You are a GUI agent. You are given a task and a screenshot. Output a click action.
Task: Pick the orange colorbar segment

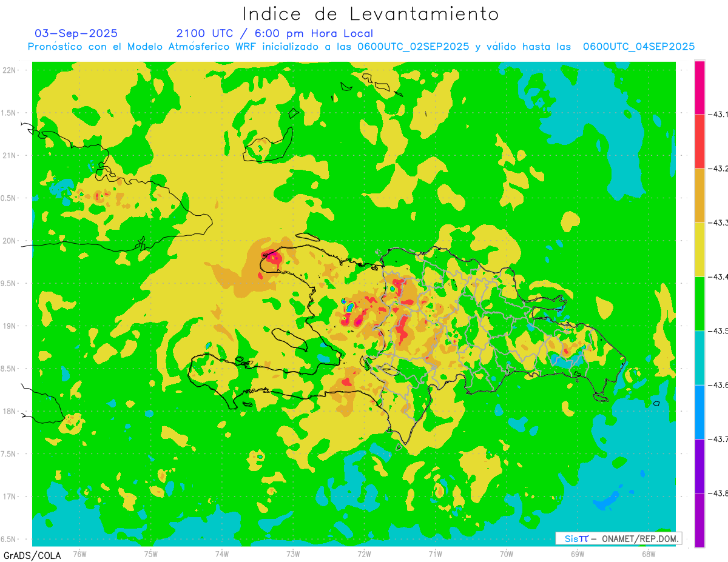pyautogui.click(x=699, y=195)
